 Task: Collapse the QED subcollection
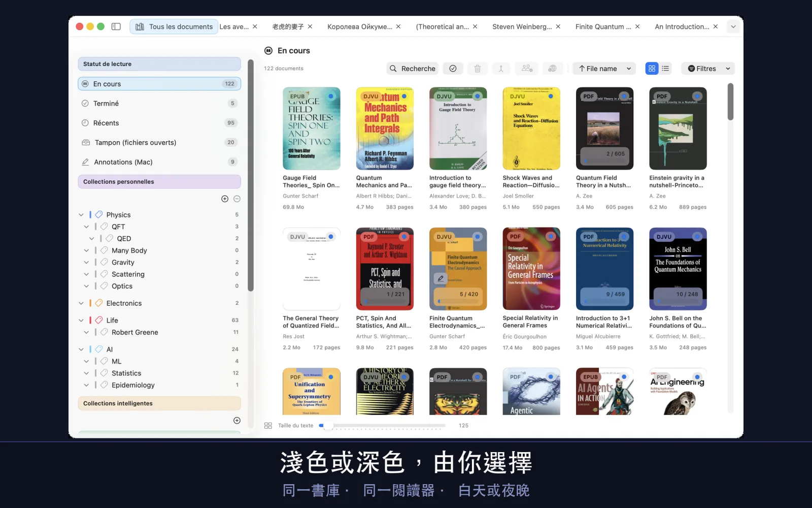(92, 239)
